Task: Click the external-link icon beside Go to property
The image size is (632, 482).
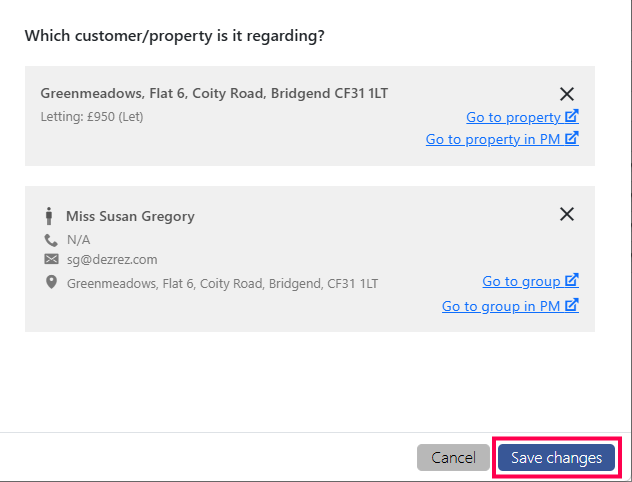Action: tap(572, 116)
